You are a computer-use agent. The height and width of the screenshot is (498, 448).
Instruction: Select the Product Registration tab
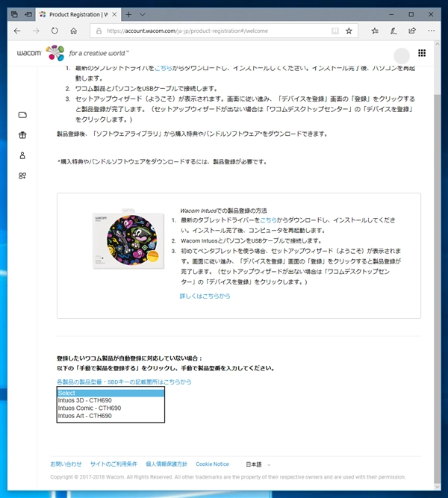(x=78, y=14)
